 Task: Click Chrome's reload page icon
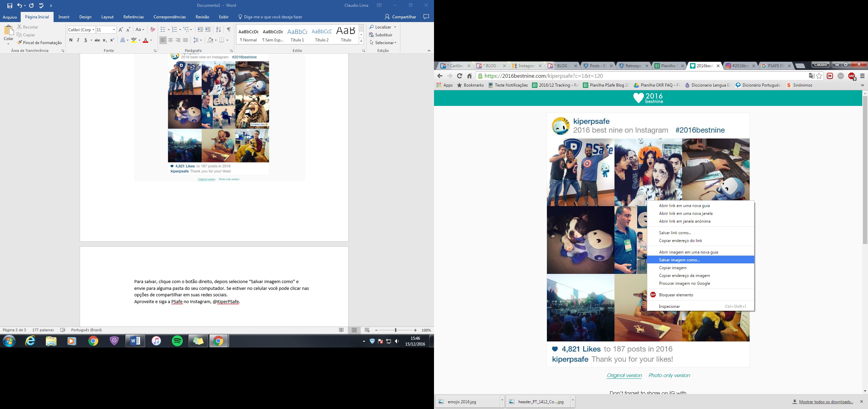(459, 76)
